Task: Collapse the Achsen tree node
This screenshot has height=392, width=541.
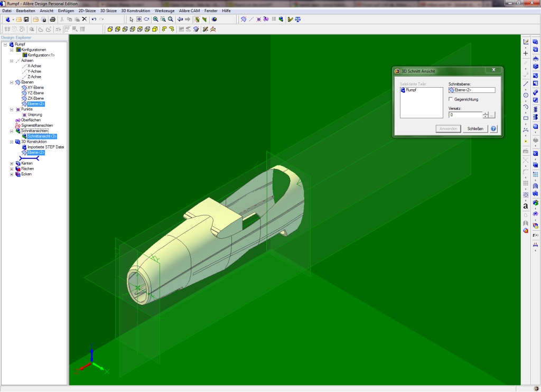Action: point(12,61)
